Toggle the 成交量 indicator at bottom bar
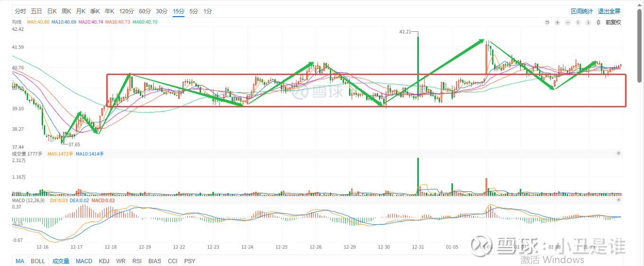 click(61, 261)
